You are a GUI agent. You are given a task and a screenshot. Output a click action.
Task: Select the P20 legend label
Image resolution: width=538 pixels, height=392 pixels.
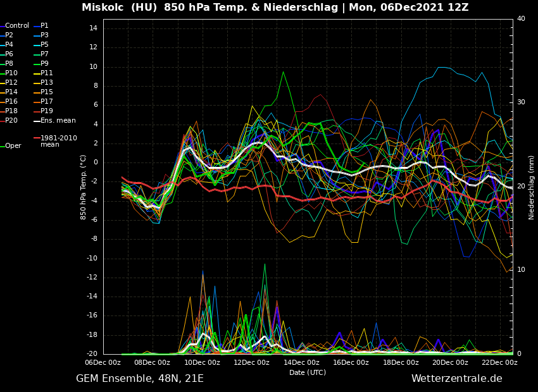(11, 121)
